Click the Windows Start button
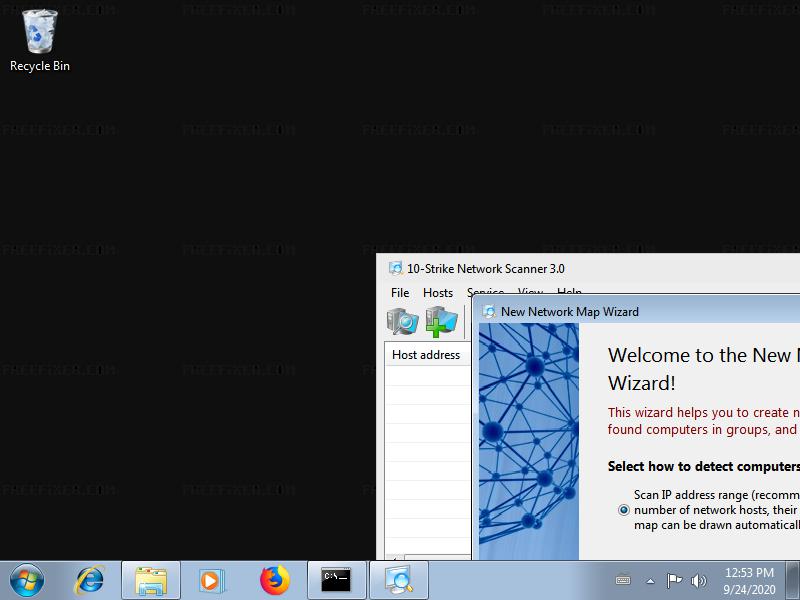The image size is (800, 600). pyautogui.click(x=27, y=580)
